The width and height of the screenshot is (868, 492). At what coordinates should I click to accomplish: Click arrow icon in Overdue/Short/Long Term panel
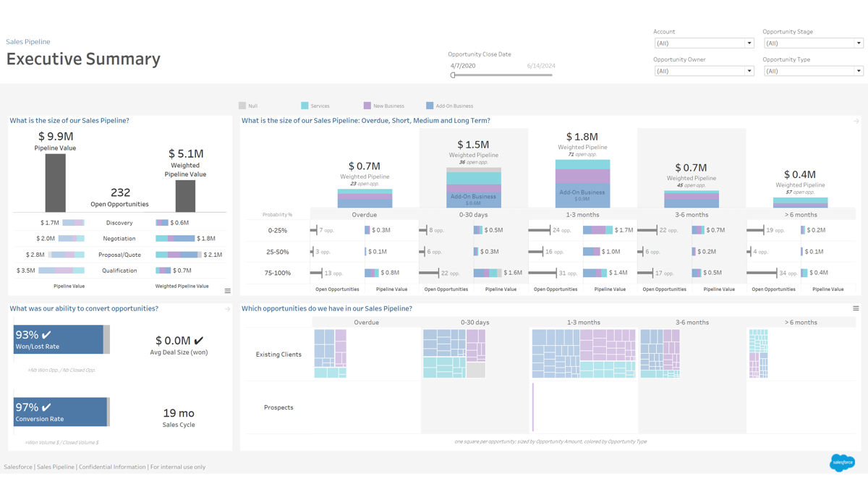[856, 122]
